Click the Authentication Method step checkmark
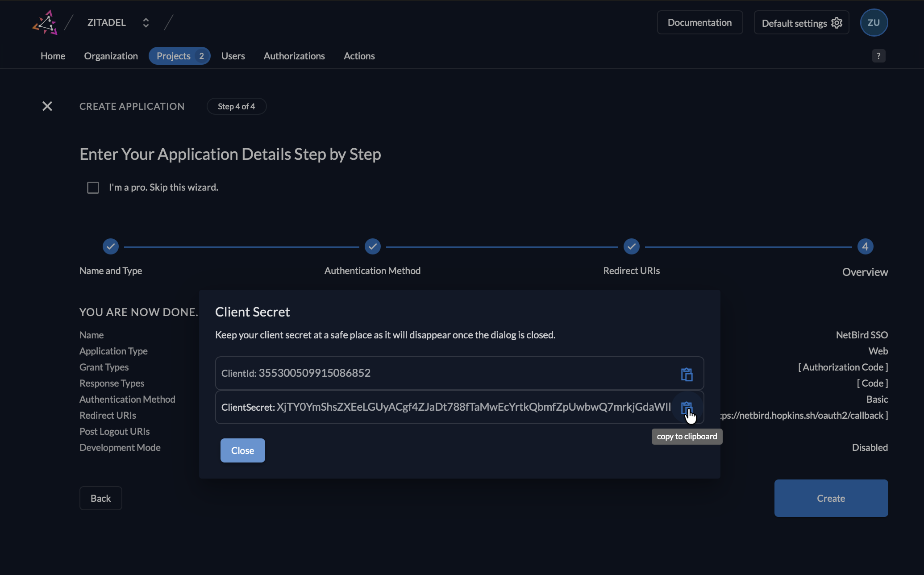Viewport: 924px width, 575px height. [x=372, y=246]
